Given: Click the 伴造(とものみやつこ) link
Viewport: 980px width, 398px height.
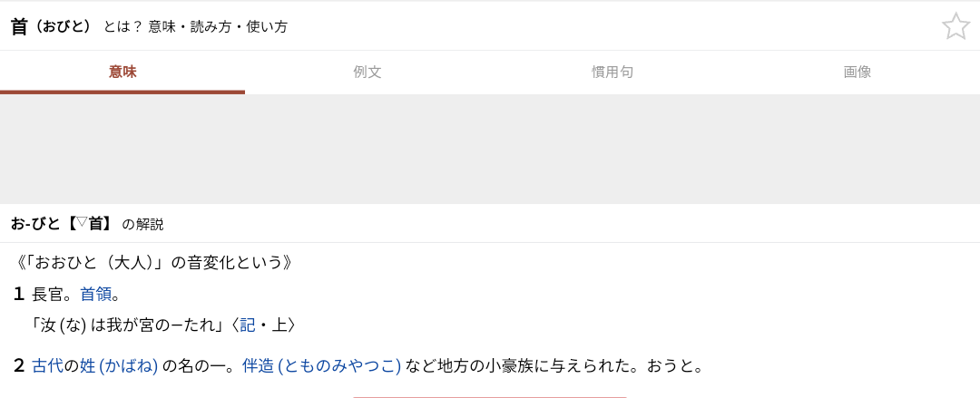Looking at the screenshot, I should (321, 366).
